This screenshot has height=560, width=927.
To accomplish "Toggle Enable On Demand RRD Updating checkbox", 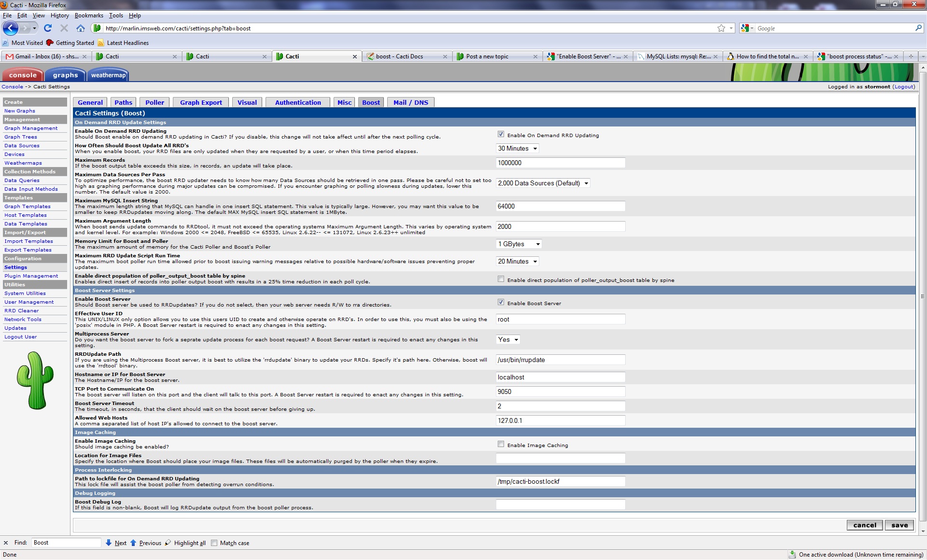I will (x=501, y=134).
